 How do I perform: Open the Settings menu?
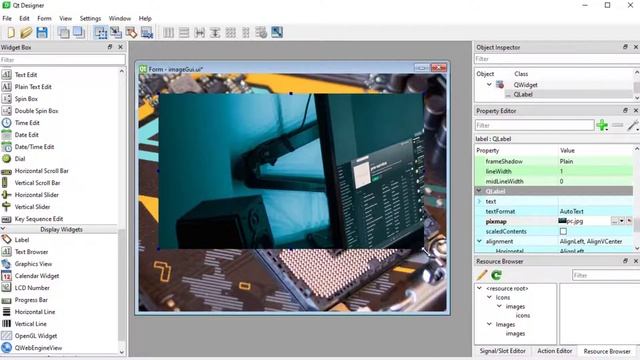(90, 18)
